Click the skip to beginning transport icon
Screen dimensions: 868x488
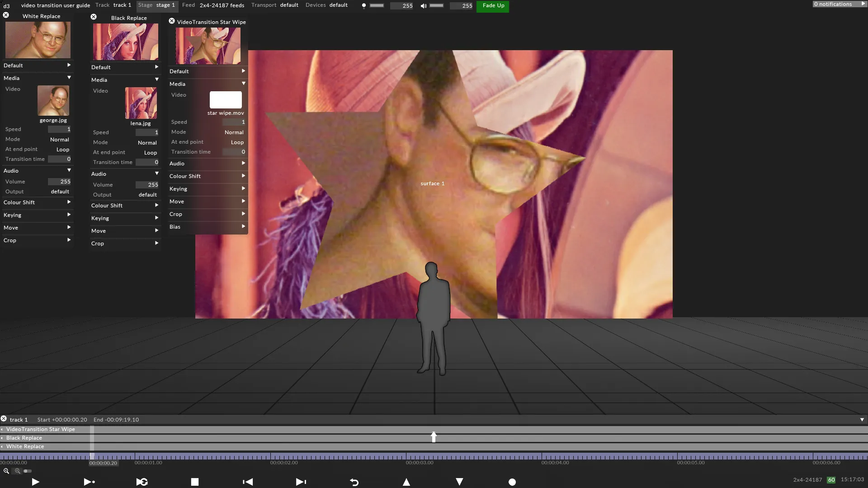tap(247, 481)
